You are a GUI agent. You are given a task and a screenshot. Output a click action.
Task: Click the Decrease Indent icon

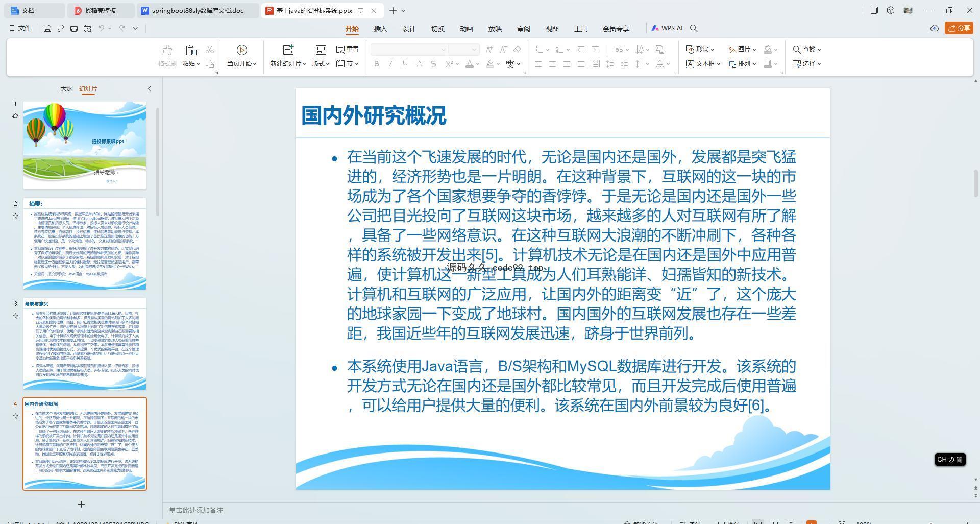point(581,50)
